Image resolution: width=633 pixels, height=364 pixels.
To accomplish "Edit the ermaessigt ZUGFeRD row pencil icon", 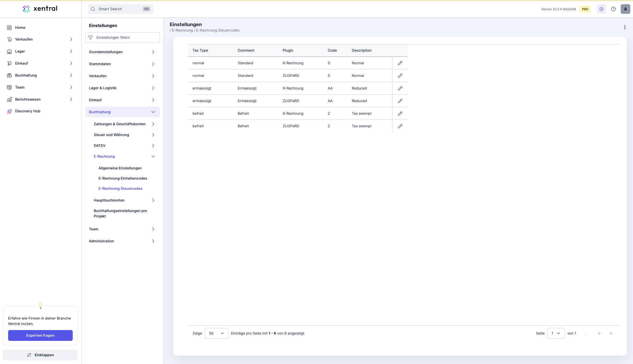I will click(x=400, y=101).
